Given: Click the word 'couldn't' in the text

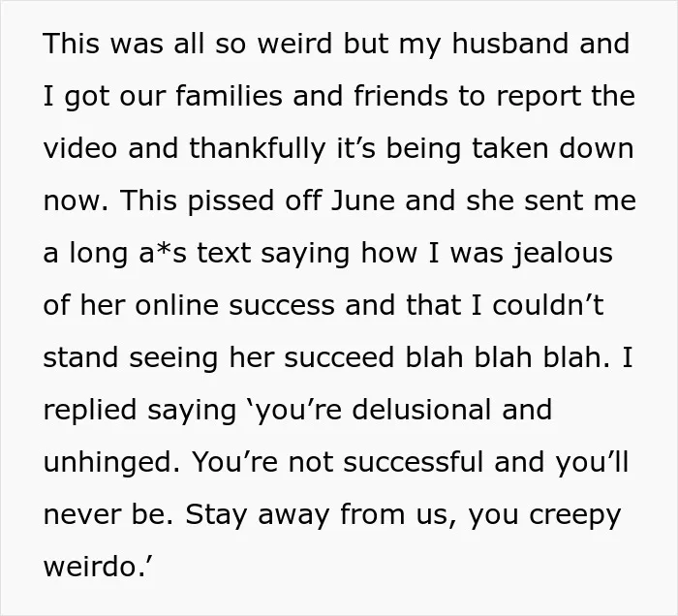Looking at the screenshot, I should (x=548, y=305).
